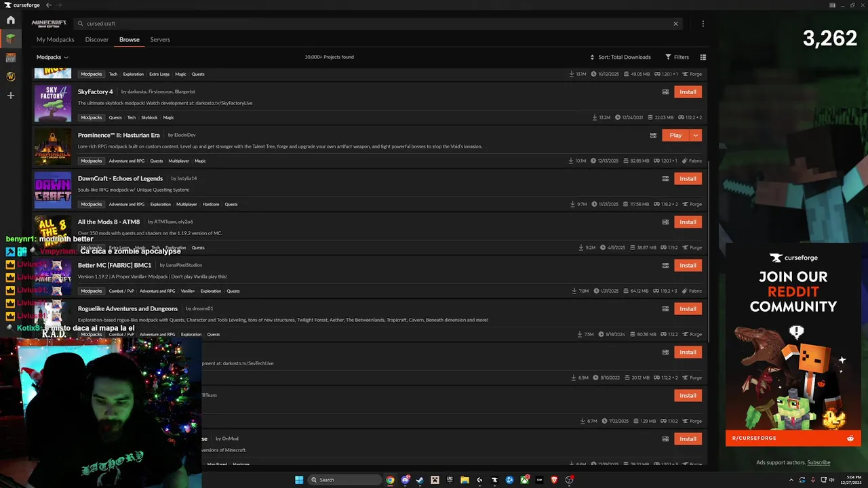Open the Windows Start menu
This screenshot has width=868, height=488.
tap(299, 480)
